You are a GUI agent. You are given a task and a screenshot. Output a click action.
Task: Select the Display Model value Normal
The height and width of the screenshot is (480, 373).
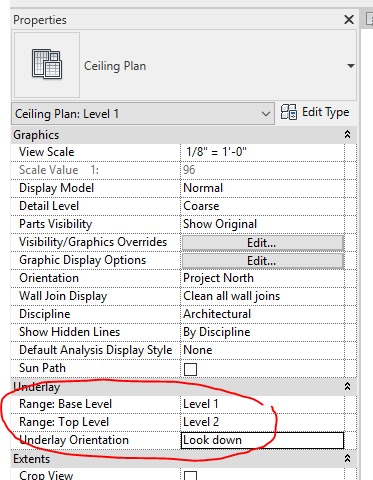pyautogui.click(x=203, y=188)
